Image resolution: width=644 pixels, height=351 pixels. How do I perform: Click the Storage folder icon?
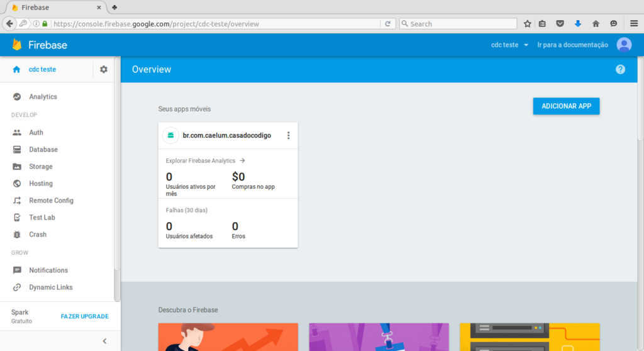[x=17, y=167]
